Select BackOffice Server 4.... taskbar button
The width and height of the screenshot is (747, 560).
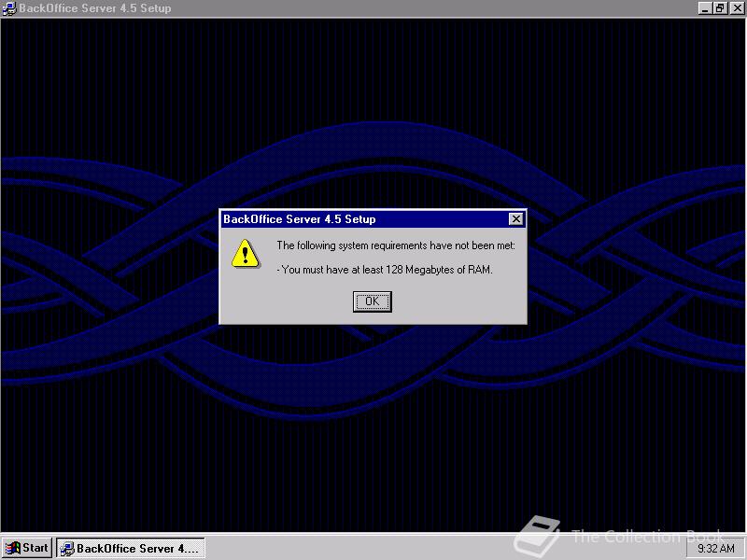[131, 548]
